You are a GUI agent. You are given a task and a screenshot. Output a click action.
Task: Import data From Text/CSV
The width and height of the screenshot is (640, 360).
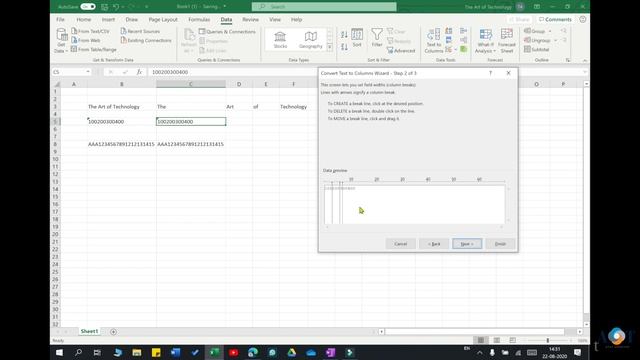[x=91, y=31]
